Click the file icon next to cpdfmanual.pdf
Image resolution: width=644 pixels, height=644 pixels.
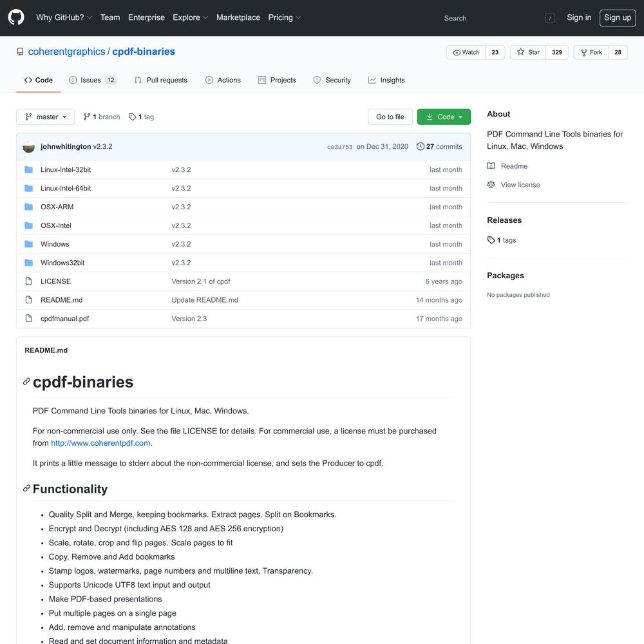28,318
